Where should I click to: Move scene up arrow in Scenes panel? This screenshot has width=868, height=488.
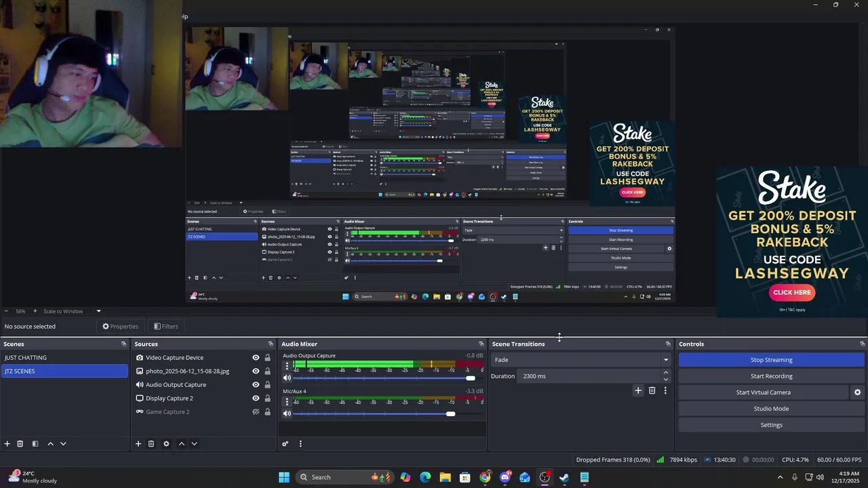pos(50,444)
